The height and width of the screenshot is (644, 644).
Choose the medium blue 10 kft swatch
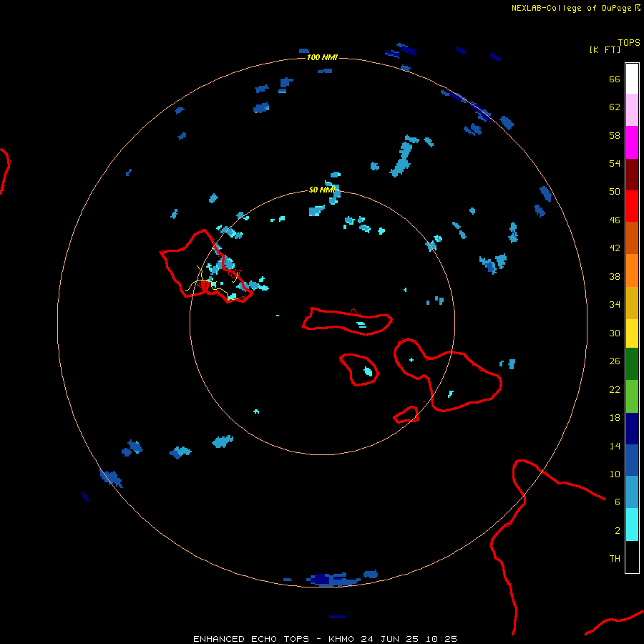(x=632, y=460)
